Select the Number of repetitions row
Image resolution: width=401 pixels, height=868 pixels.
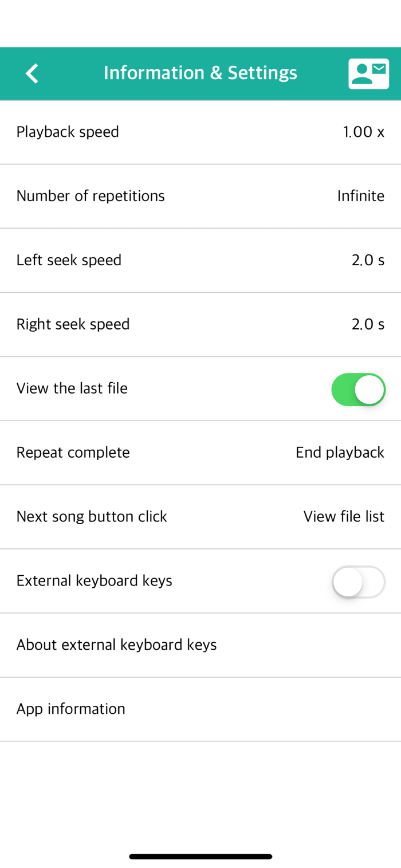(200, 196)
